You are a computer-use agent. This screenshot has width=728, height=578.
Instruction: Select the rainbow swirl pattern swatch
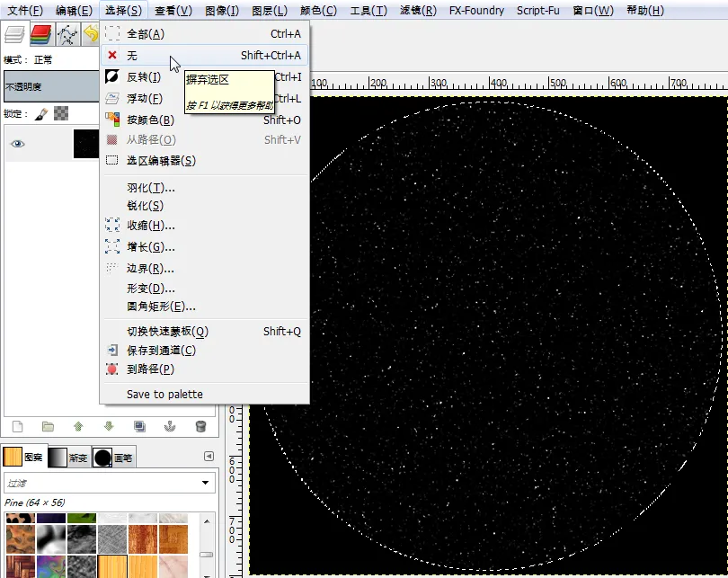coord(51,567)
